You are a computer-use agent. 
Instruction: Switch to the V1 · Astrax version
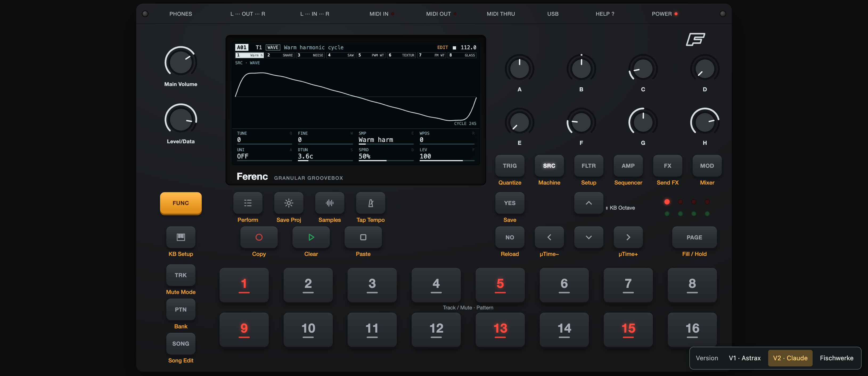[745, 358]
